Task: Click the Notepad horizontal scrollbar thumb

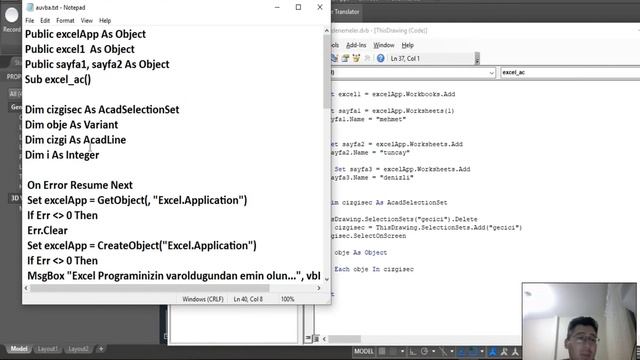Action: (149, 288)
